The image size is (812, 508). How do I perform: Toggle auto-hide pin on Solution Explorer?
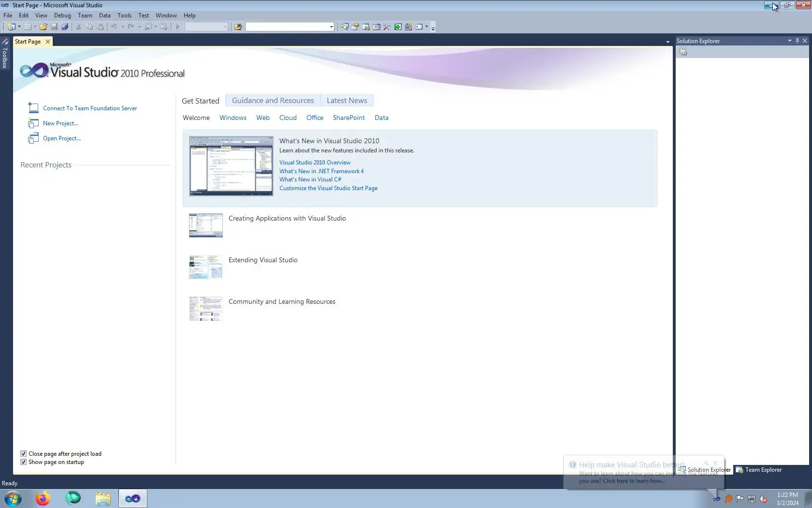coord(797,41)
